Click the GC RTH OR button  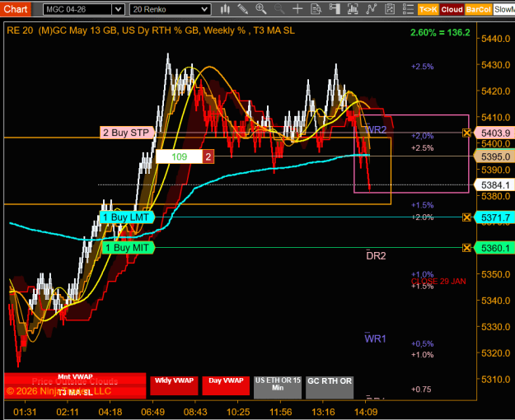pos(330,388)
